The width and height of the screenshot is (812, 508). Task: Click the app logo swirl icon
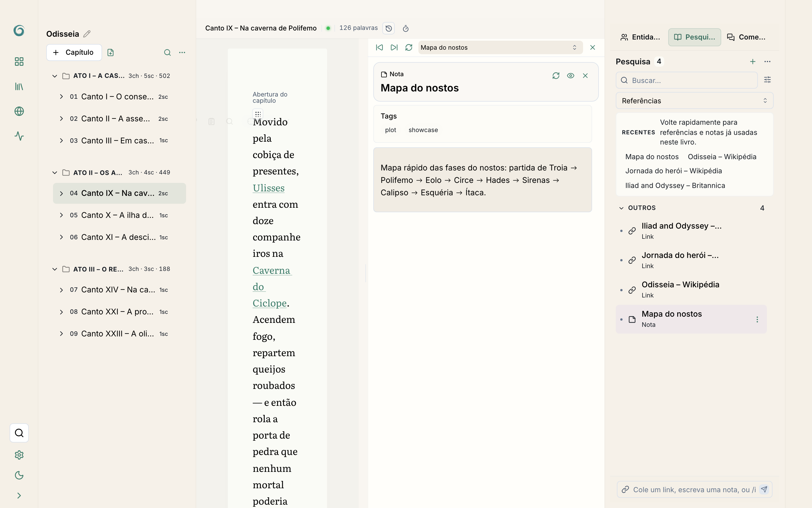point(19,30)
